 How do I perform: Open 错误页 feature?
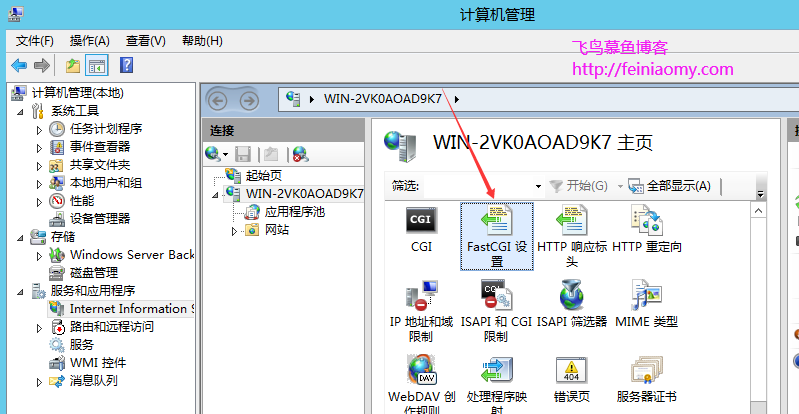pyautogui.click(x=572, y=379)
